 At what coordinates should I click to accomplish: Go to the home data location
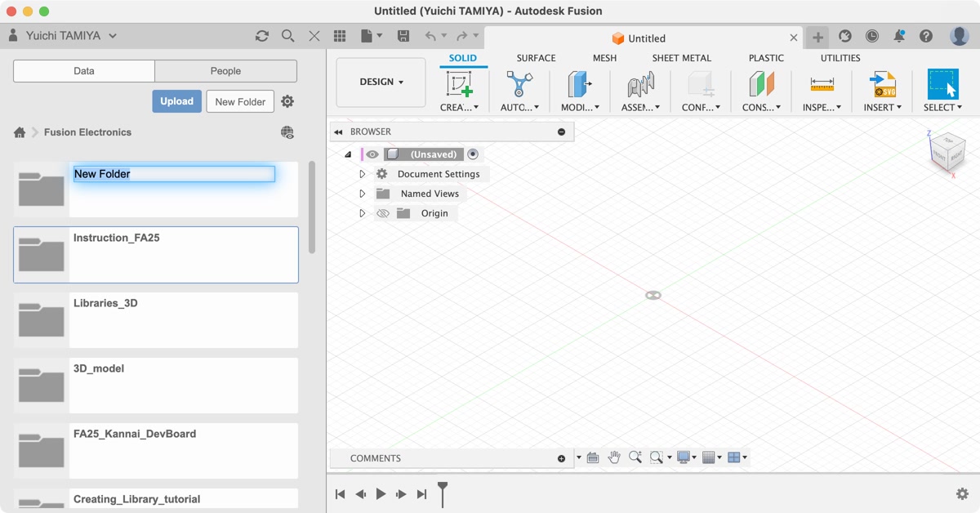point(20,132)
